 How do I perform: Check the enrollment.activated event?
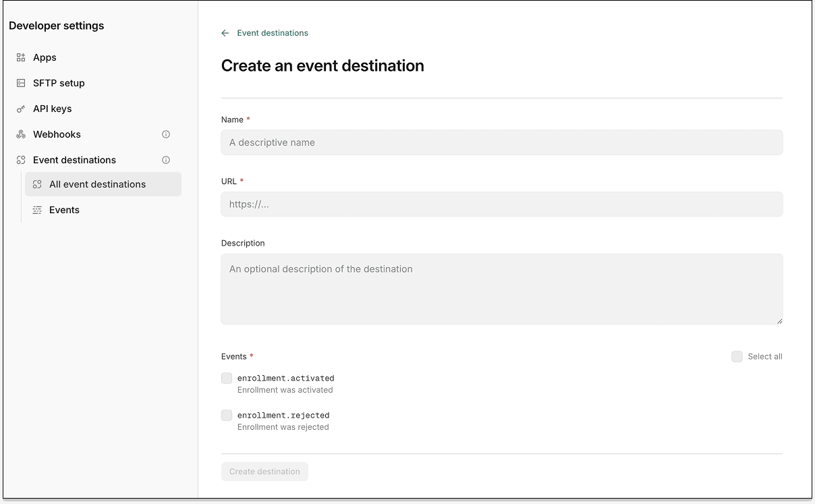pyautogui.click(x=227, y=378)
